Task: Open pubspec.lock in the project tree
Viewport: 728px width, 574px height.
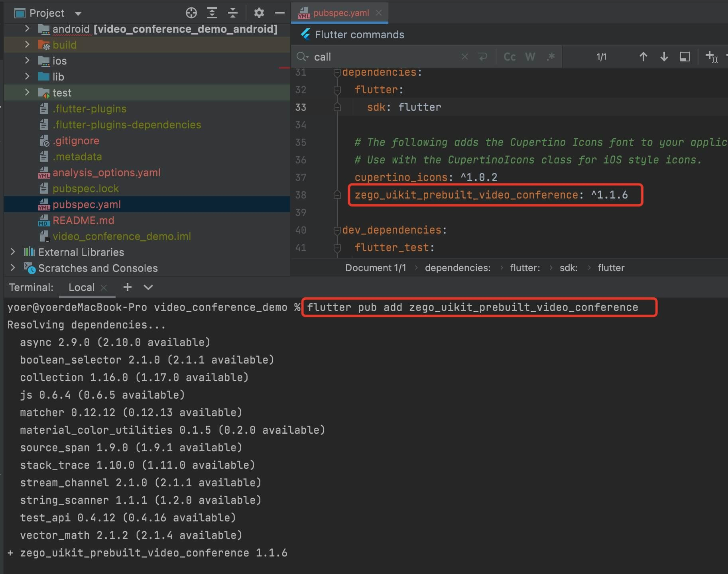Action: [x=86, y=189]
